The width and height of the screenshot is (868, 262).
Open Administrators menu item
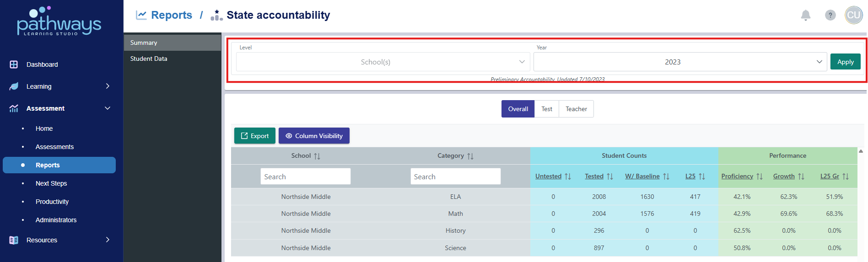[56, 220]
